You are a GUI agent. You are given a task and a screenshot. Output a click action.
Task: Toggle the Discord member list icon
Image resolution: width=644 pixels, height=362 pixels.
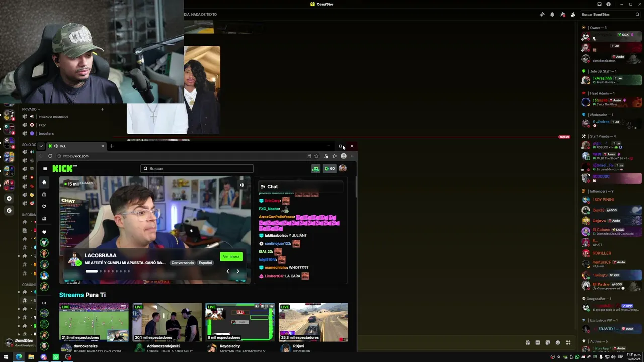coord(573,15)
